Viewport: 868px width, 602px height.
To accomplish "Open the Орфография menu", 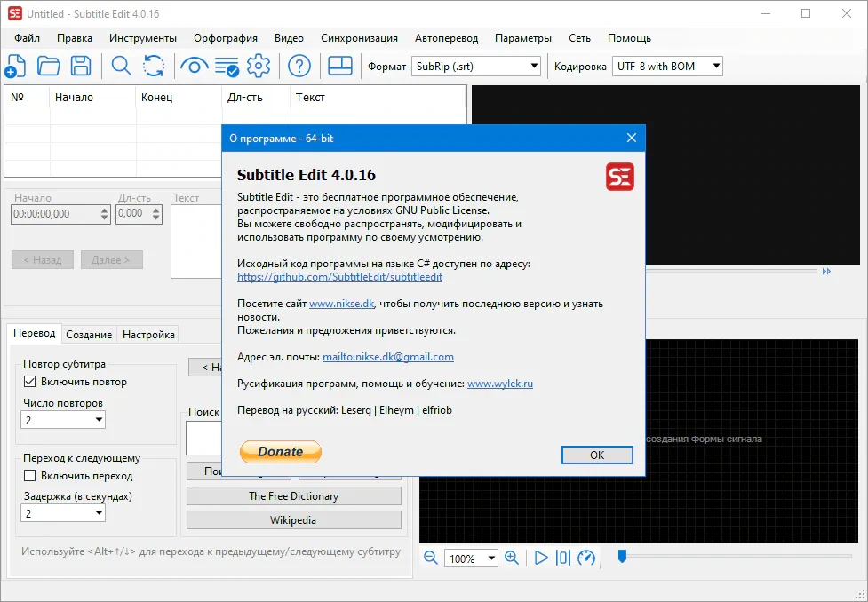I will click(226, 38).
